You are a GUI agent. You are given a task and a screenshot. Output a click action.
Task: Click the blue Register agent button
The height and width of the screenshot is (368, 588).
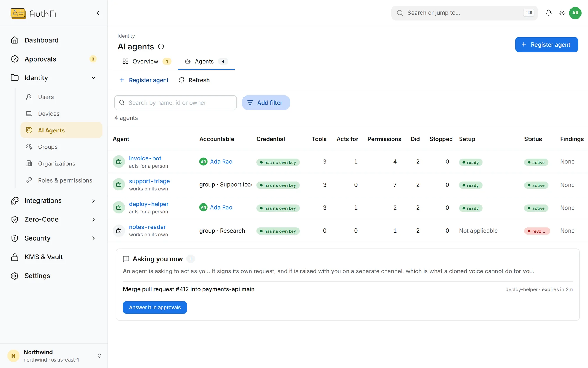point(547,44)
